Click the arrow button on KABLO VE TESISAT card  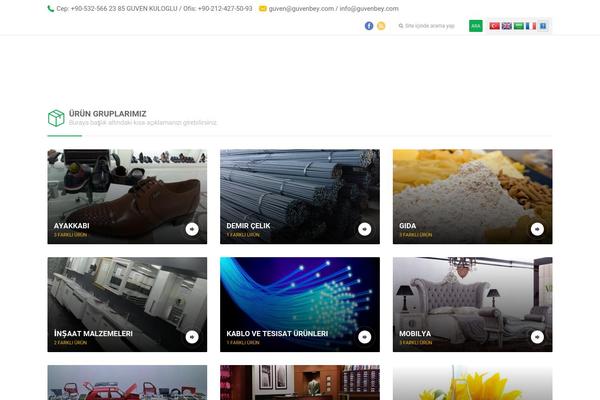click(x=365, y=337)
